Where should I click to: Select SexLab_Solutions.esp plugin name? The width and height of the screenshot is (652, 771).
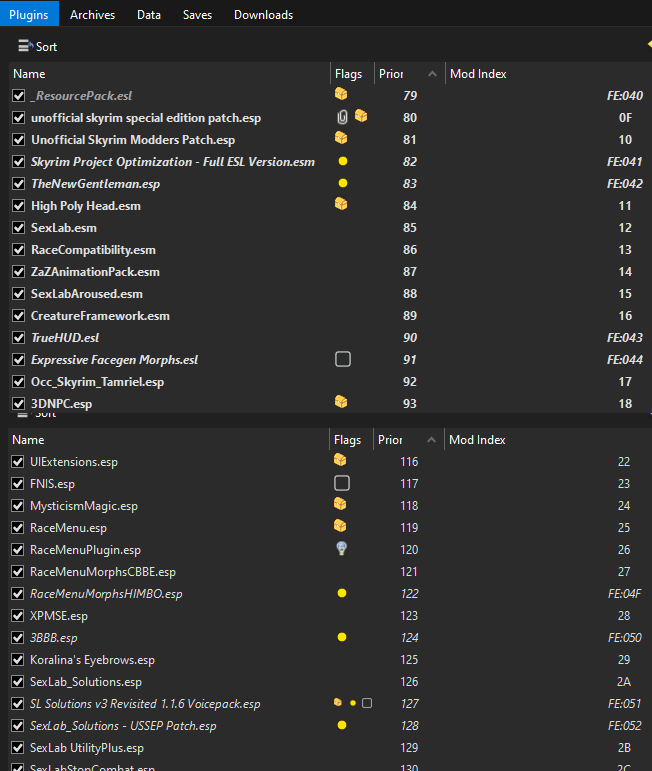click(86, 682)
